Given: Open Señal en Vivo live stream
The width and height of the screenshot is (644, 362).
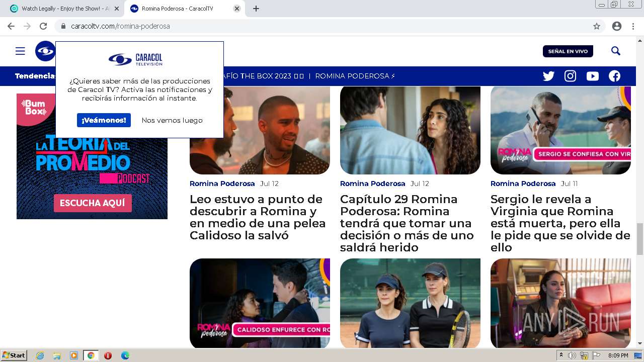Looking at the screenshot, I should (568, 51).
